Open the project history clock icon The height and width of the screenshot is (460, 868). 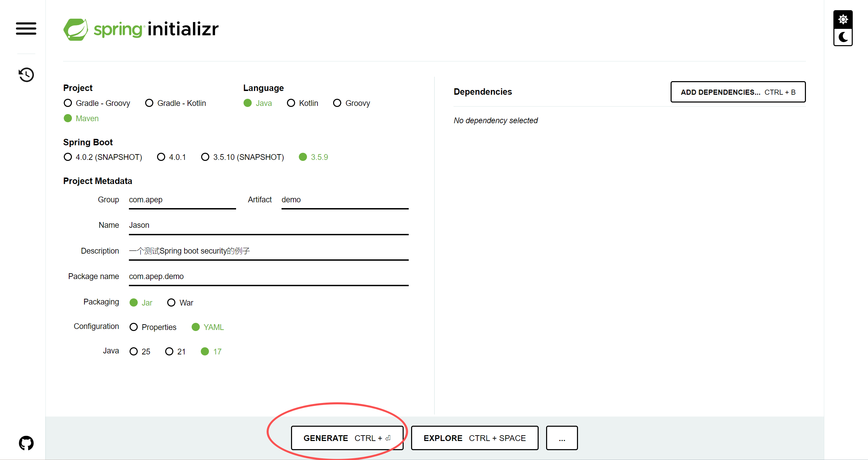[26, 75]
